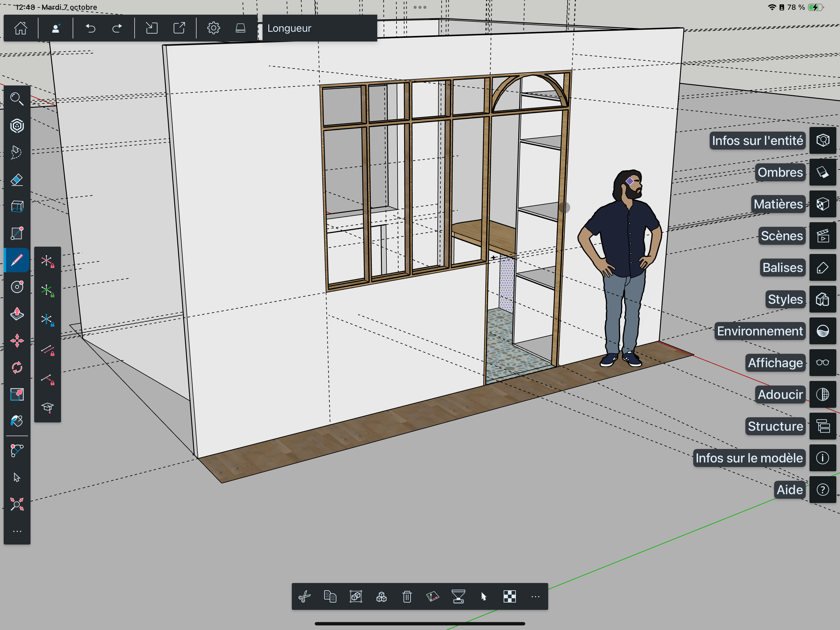Open the add collaborator person icon
840x630 pixels.
[x=56, y=28]
